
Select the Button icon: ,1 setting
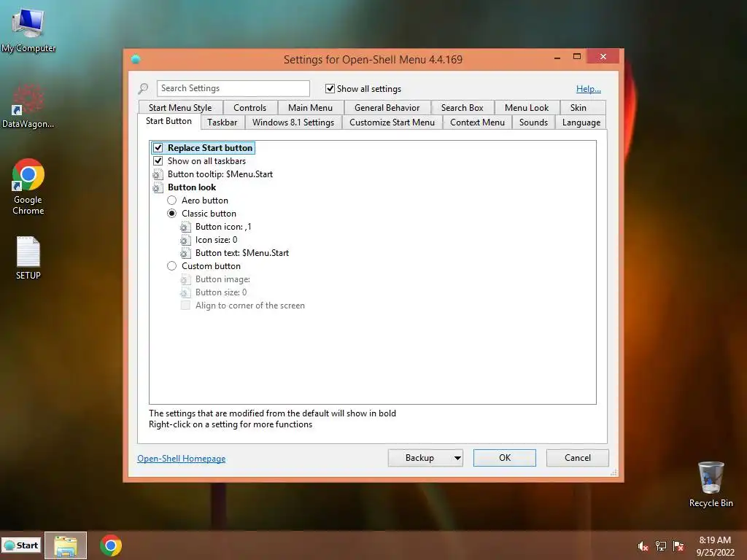coord(223,227)
